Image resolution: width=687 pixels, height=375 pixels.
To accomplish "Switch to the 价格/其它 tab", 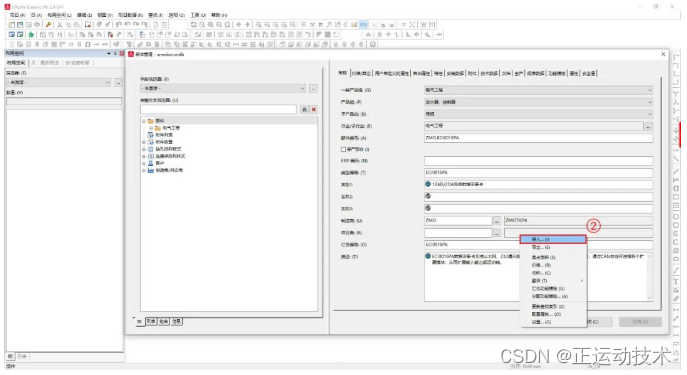I will pyautogui.click(x=361, y=74).
